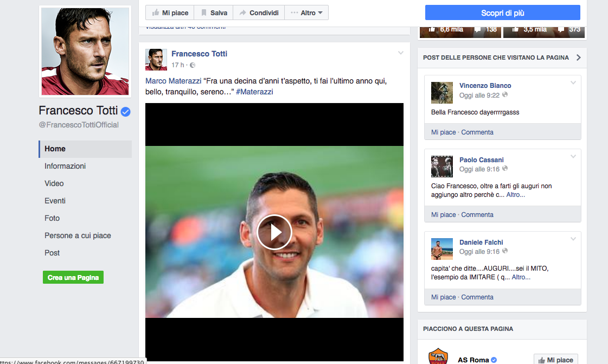The height and width of the screenshot is (364, 608).
Task: Expand the visitor posts section arrow
Action: point(578,58)
